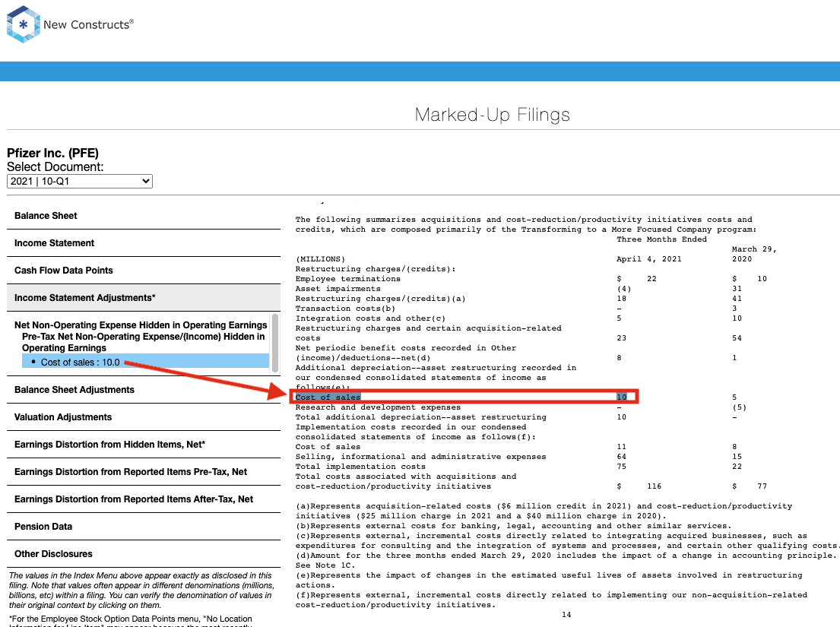Collapse Income Statement Adjustments section
The height and width of the screenshot is (627, 840).
(144, 298)
